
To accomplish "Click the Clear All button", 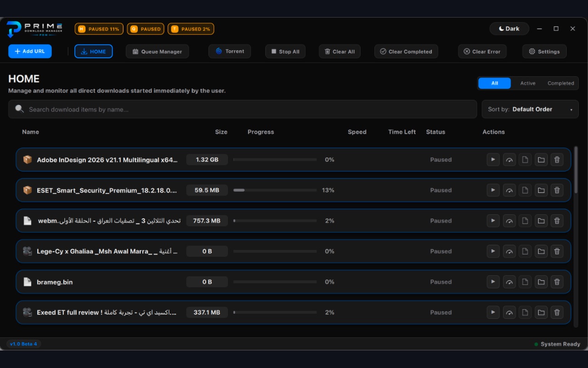I will [x=339, y=52].
